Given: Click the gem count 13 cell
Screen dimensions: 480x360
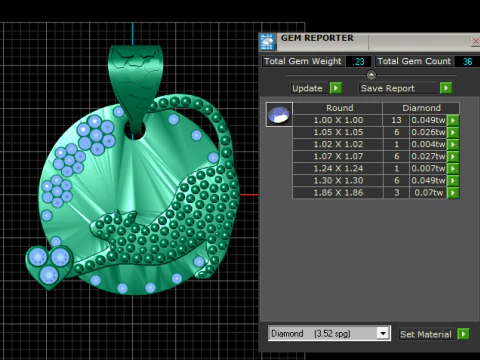Looking at the screenshot, I should click(x=396, y=120).
